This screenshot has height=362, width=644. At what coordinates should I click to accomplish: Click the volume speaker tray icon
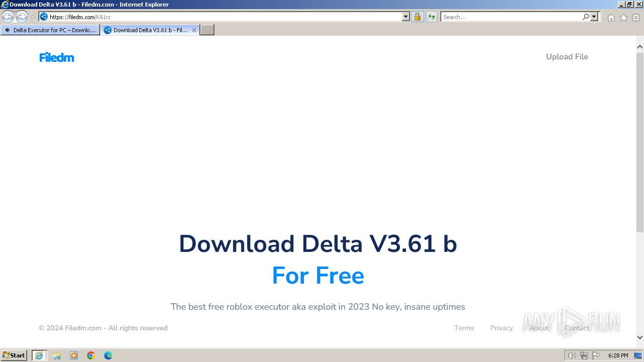[572, 355]
